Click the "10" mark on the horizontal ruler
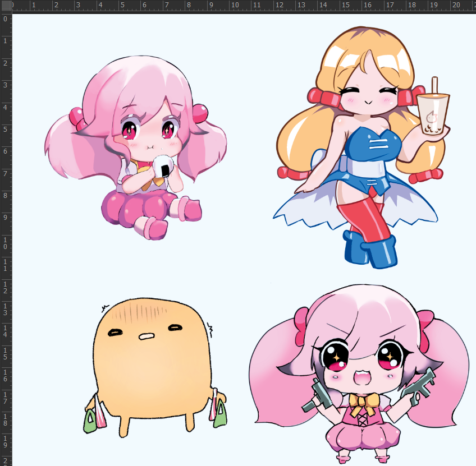This screenshot has width=476, height=466. 235,5
